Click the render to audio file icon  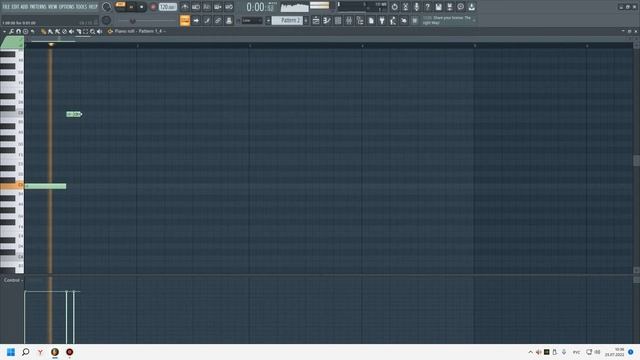point(449,7)
